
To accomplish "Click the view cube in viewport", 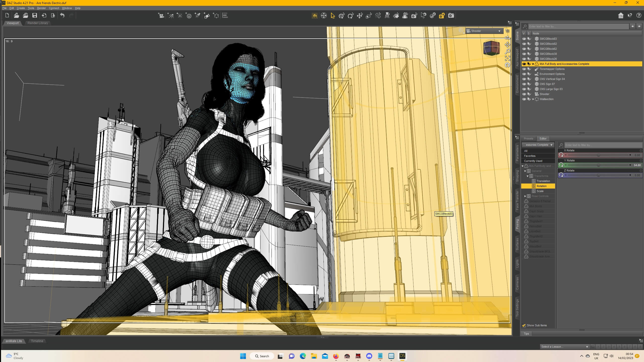I will point(491,48).
